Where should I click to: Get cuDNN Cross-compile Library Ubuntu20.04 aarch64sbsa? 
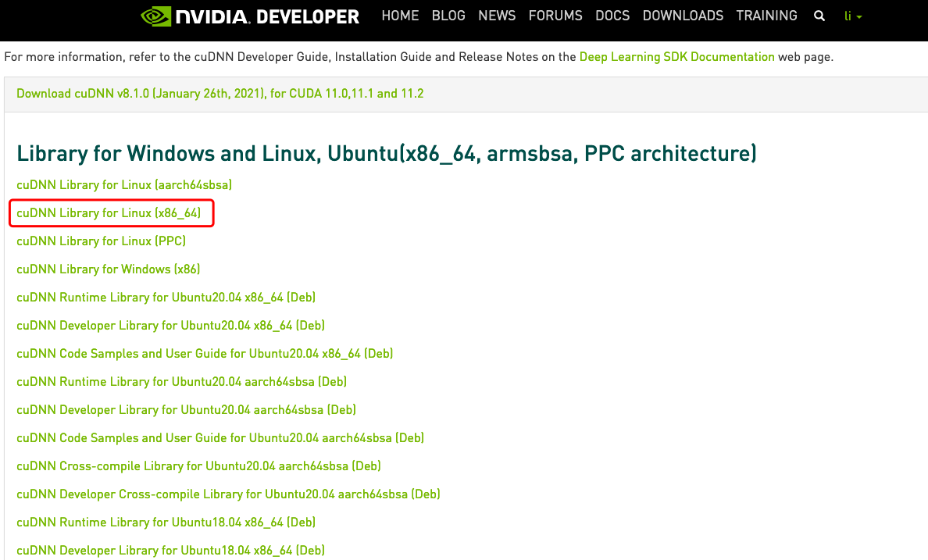(199, 465)
